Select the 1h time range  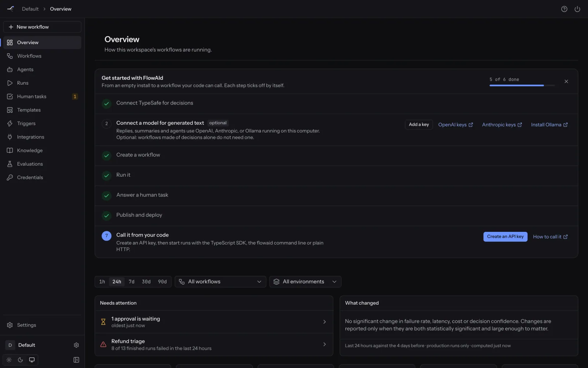tap(102, 282)
